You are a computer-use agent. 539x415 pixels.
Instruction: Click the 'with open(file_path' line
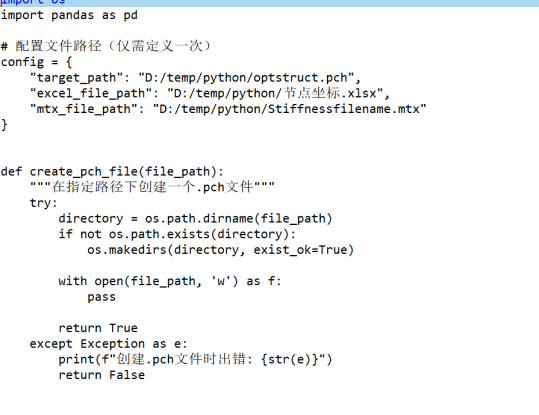(x=170, y=281)
